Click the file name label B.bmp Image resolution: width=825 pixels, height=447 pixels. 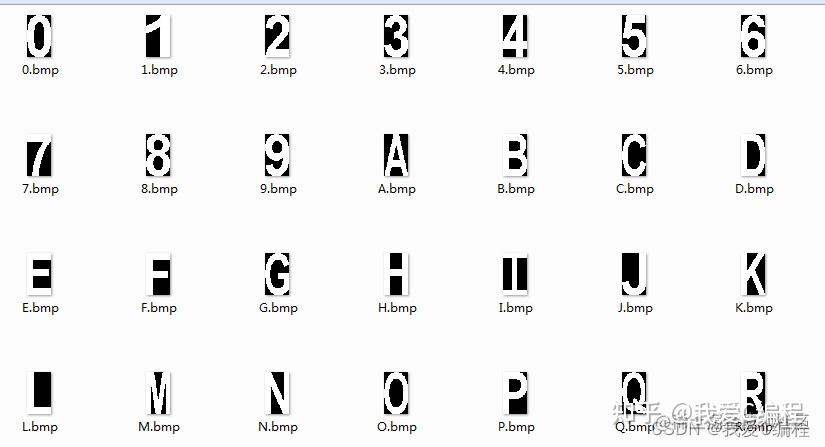(516, 189)
